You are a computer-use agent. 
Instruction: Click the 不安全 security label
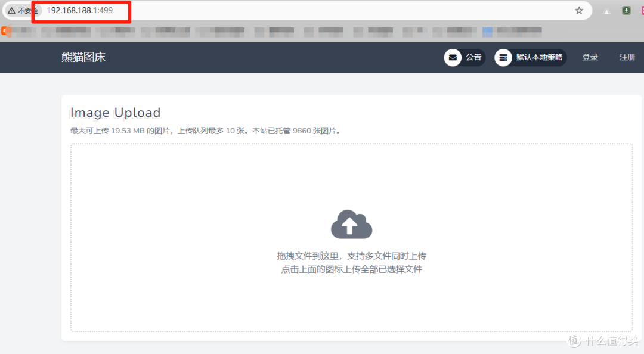27,11
